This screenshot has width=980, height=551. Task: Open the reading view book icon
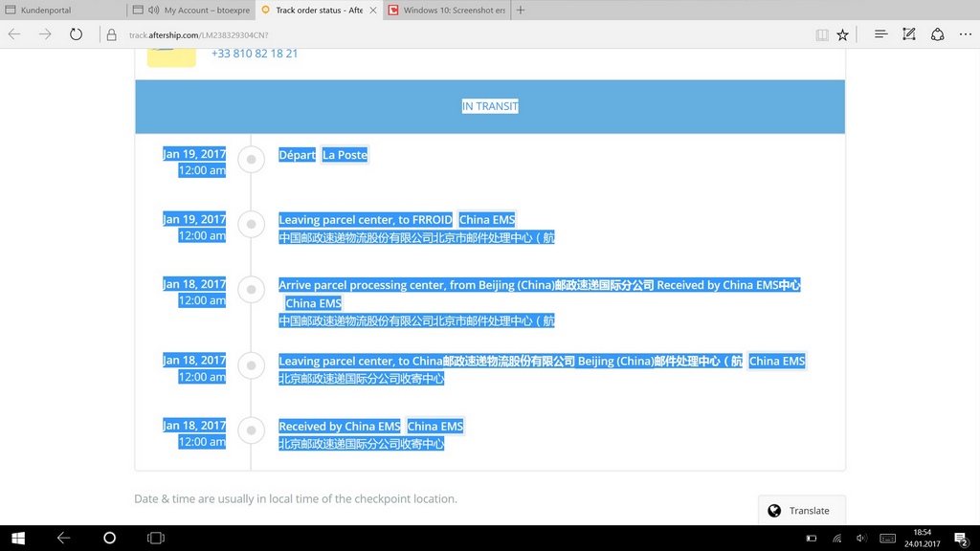coord(822,34)
